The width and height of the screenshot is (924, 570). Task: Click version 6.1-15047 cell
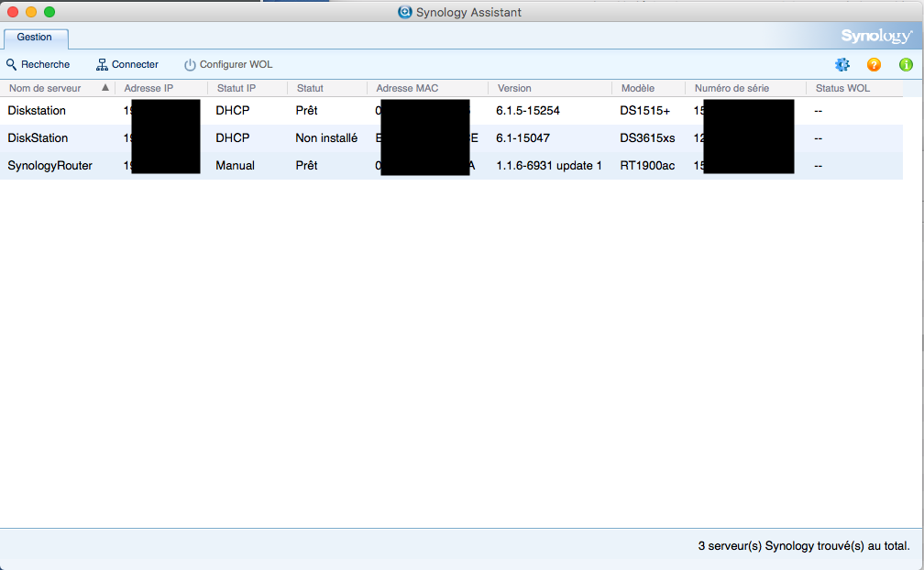coord(522,137)
